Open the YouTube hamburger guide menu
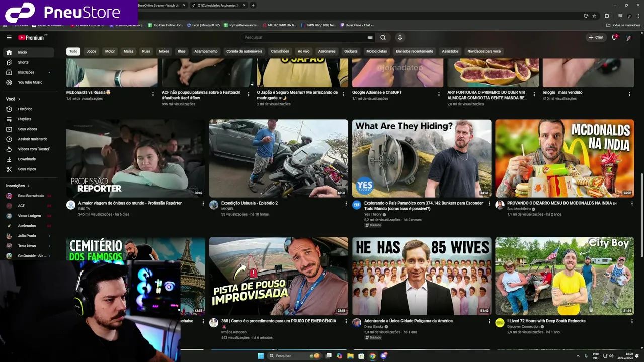644x362 pixels. click(x=9, y=37)
